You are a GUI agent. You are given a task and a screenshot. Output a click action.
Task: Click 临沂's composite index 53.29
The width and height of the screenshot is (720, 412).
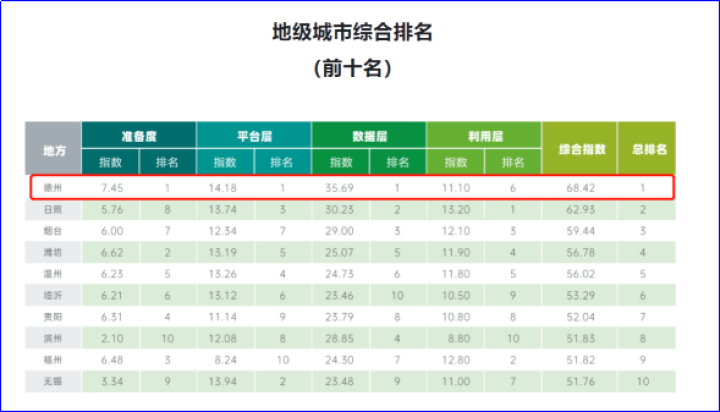click(x=580, y=295)
